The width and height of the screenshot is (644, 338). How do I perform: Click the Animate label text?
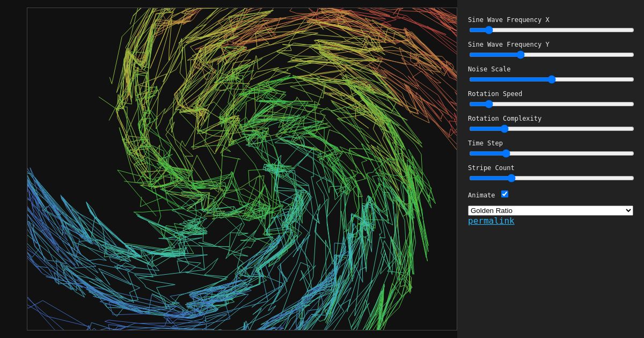click(481, 195)
